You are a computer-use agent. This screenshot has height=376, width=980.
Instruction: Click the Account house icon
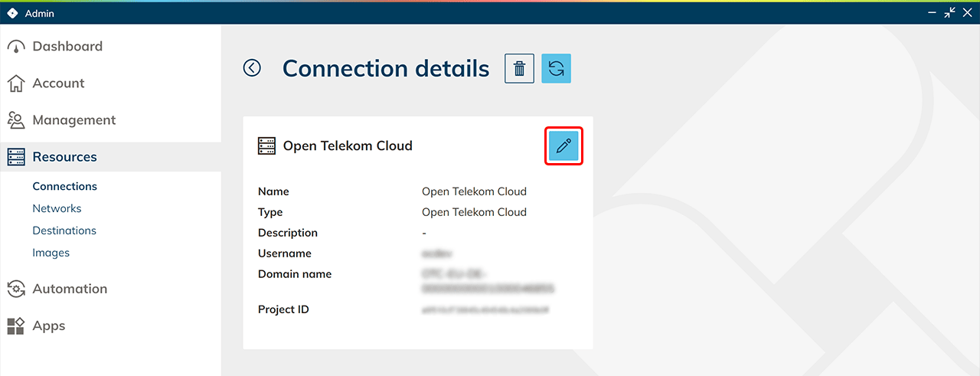tap(16, 83)
